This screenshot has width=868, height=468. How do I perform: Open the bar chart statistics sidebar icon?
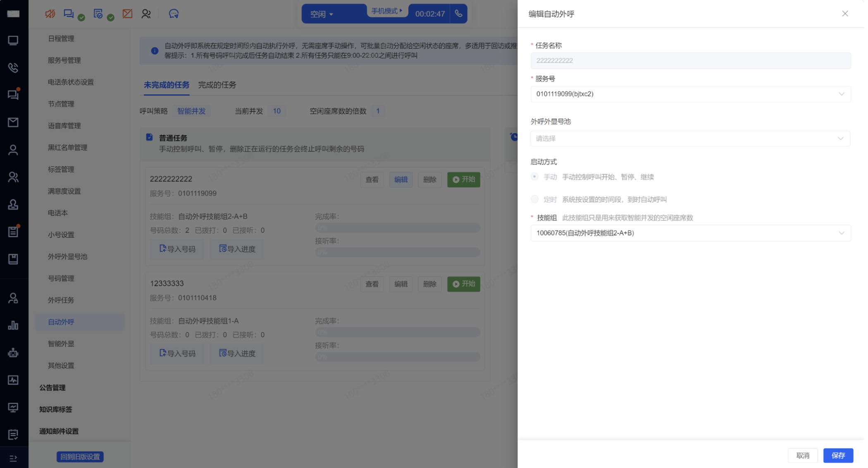[13, 325]
